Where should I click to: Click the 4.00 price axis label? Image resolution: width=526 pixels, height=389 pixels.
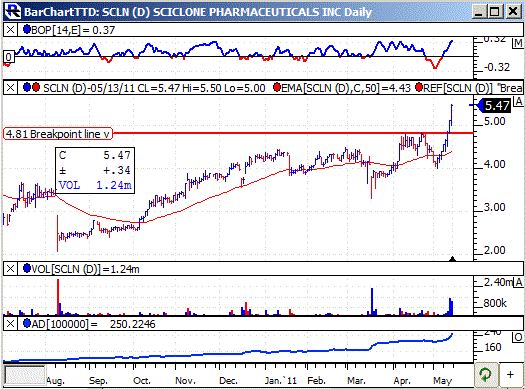(494, 164)
